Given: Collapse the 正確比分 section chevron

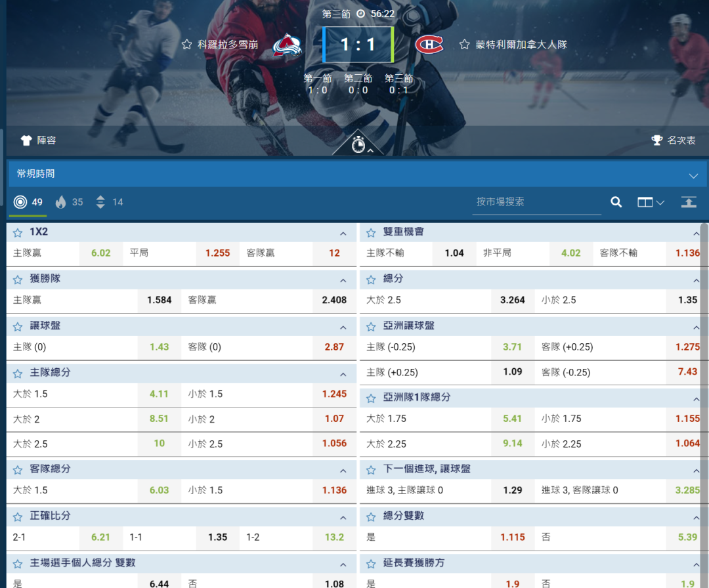Looking at the screenshot, I should [343, 518].
